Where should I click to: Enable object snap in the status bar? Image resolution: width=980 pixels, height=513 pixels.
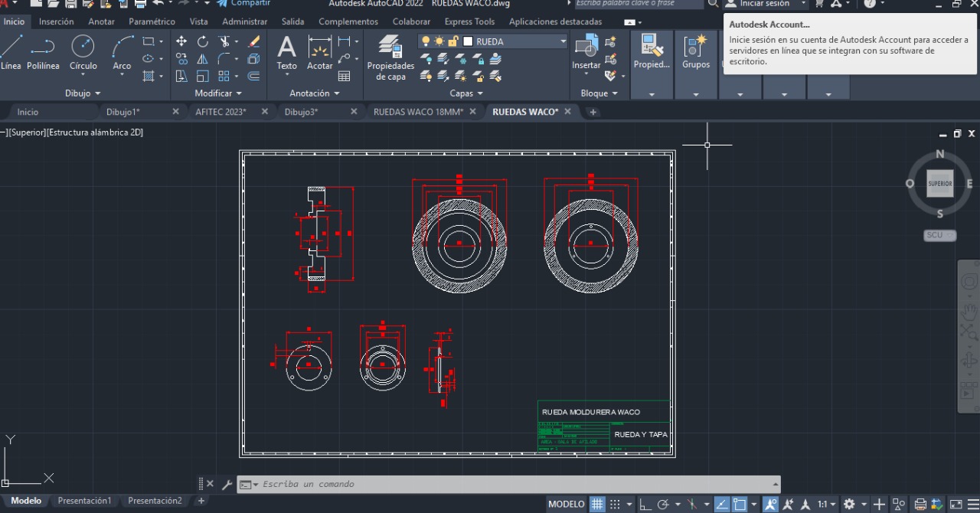770,504
